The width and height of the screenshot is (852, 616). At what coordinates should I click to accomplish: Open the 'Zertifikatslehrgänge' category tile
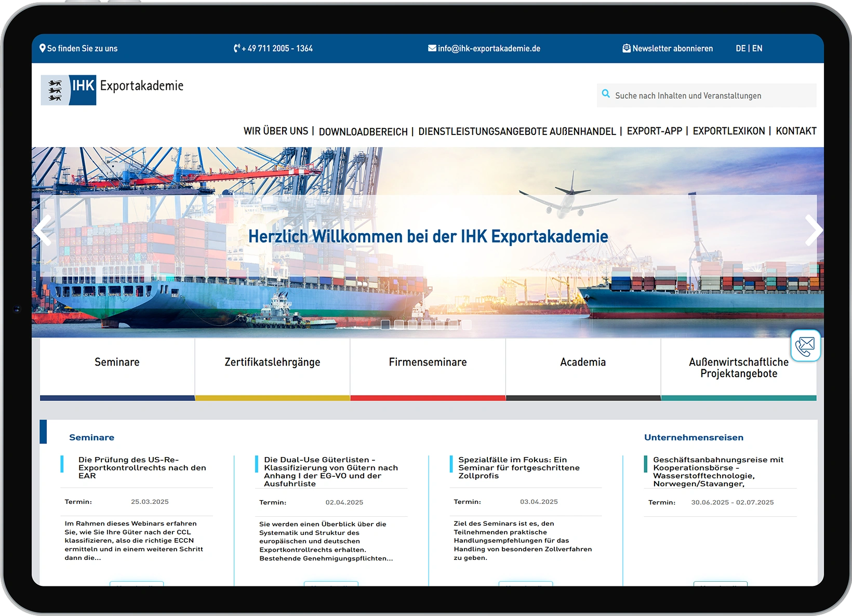272,369
